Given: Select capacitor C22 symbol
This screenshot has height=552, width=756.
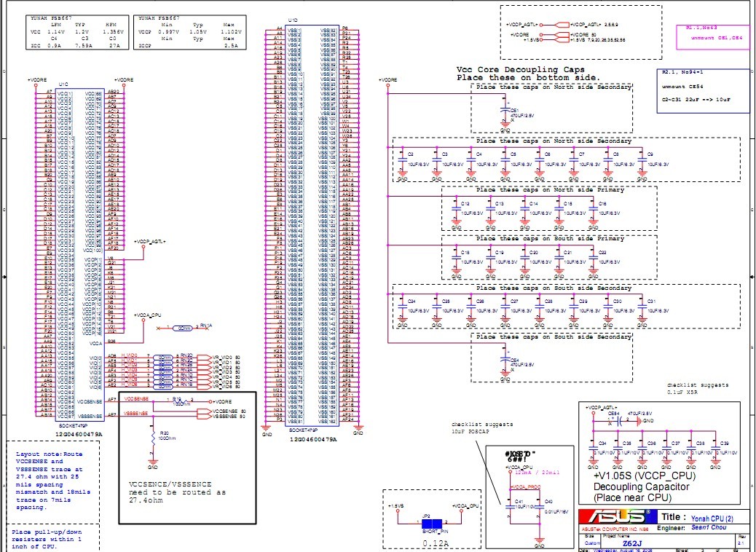Looking at the screenshot, I should 593,259.
